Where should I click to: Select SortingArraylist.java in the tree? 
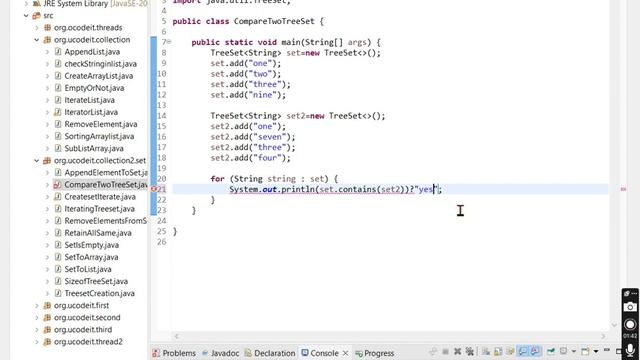(x=99, y=136)
